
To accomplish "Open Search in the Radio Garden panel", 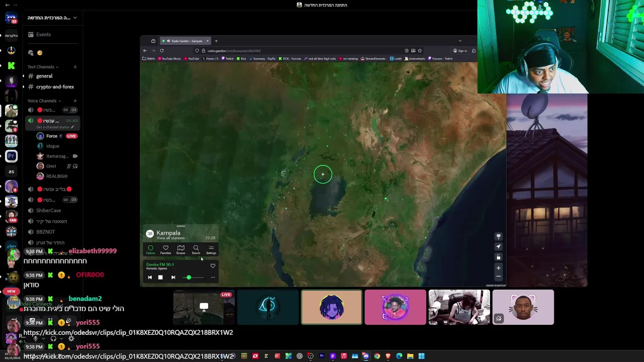I will [196, 250].
